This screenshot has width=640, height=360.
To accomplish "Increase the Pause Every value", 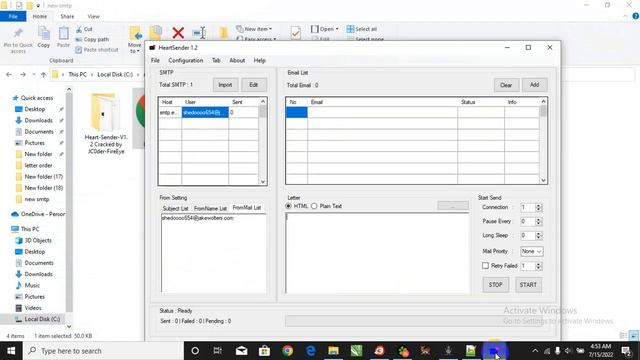I will pos(538,219).
